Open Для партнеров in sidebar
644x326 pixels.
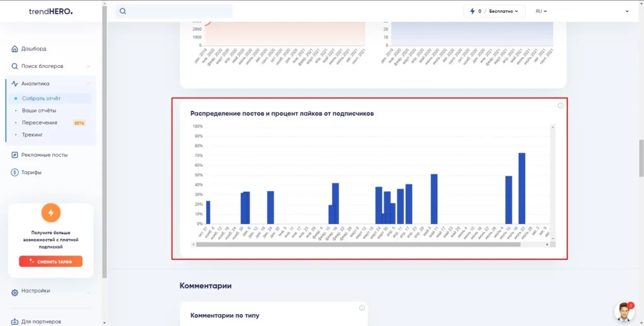point(41,322)
